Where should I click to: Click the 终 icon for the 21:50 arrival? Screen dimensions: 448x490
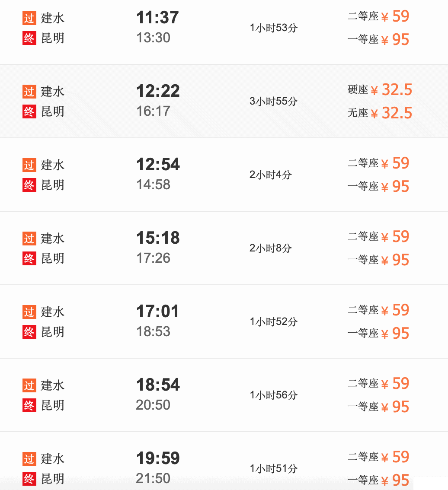[x=29, y=479]
